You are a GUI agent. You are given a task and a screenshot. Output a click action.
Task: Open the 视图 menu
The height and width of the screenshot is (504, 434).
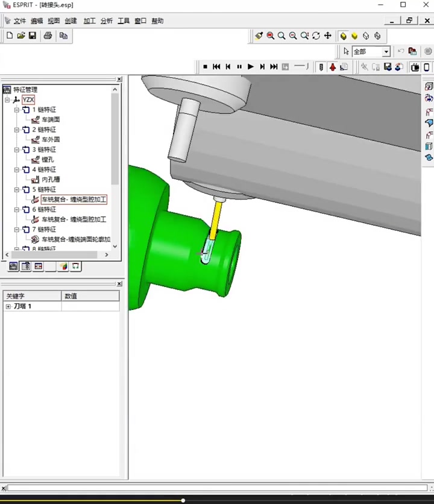point(54,21)
